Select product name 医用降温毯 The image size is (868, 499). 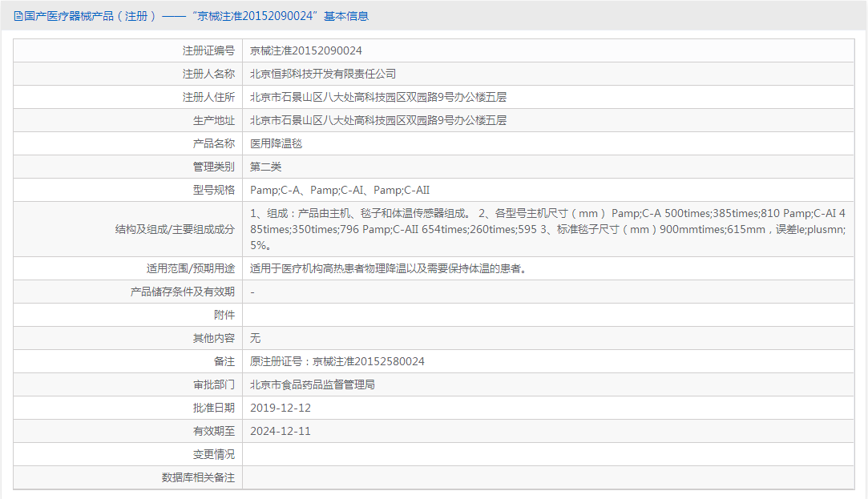[277, 144]
